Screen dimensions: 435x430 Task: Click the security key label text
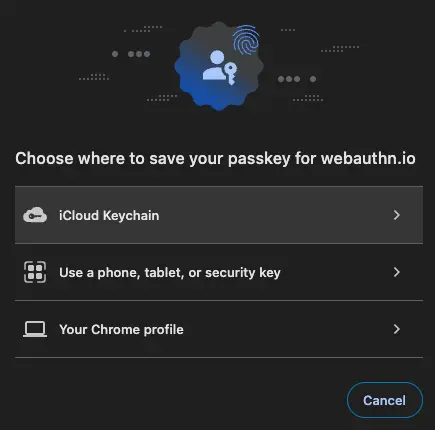click(243, 273)
